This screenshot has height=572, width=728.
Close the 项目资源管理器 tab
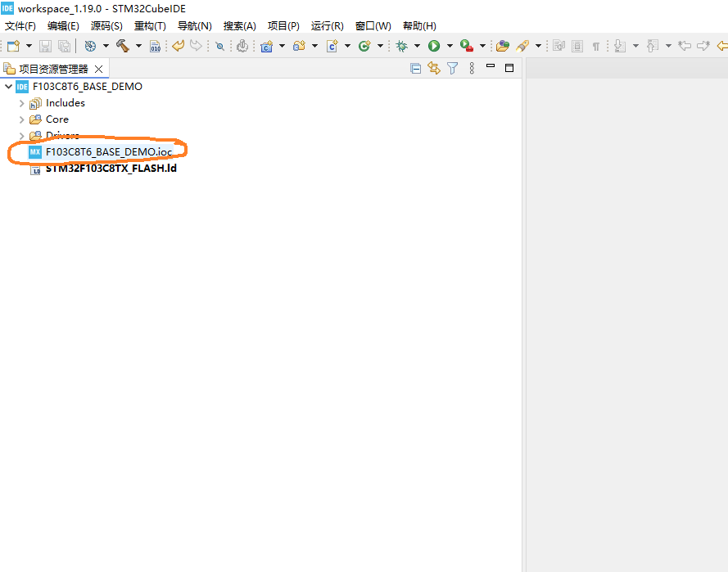click(98, 69)
